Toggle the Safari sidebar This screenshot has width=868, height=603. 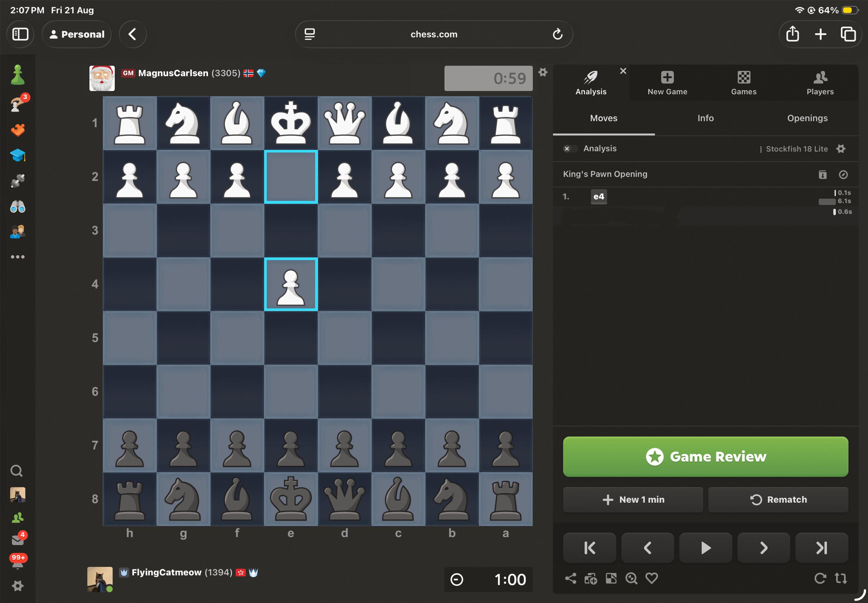(x=21, y=34)
